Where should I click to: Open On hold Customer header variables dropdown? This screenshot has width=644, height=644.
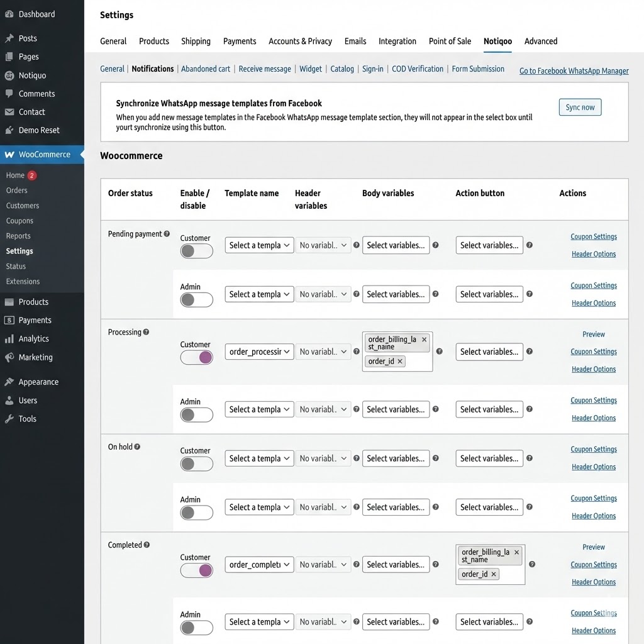click(323, 458)
